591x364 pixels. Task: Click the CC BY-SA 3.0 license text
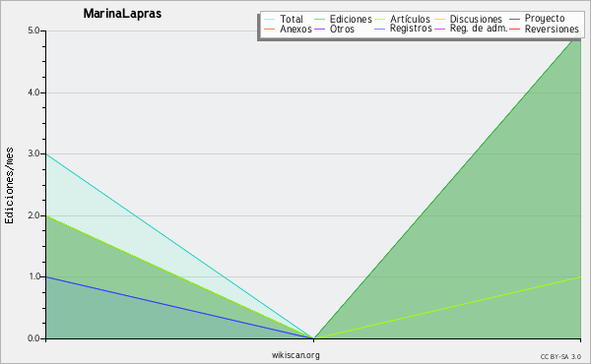tap(560, 357)
